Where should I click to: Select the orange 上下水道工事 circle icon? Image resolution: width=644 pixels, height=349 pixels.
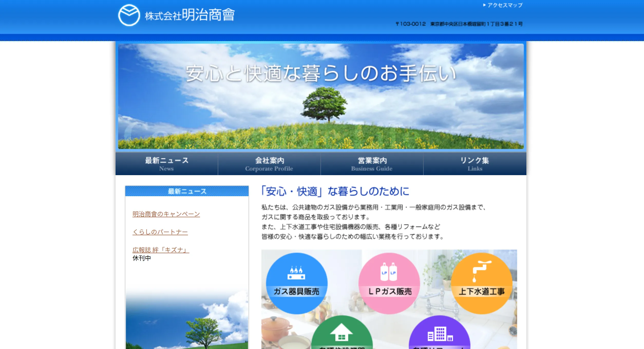point(481,283)
